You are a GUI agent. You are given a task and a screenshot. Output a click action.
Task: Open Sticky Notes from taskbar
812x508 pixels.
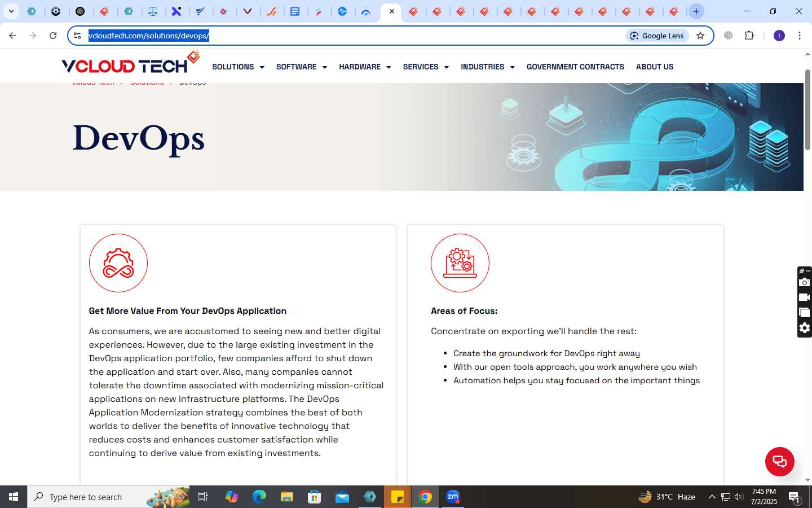398,497
